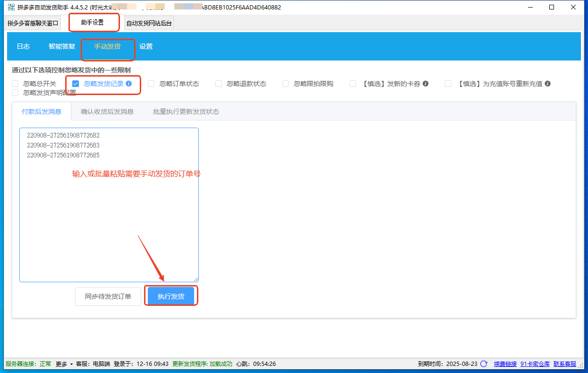588x373 pixels.
Task: Tick the 【慎选】发新的卡券 checkbox
Action: [353, 84]
